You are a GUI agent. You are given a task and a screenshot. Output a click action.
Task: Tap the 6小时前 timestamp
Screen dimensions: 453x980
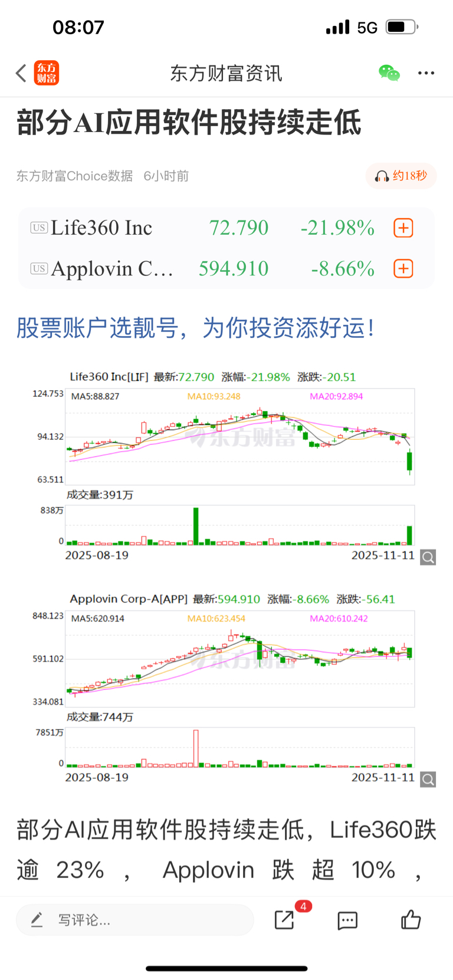pos(166,176)
